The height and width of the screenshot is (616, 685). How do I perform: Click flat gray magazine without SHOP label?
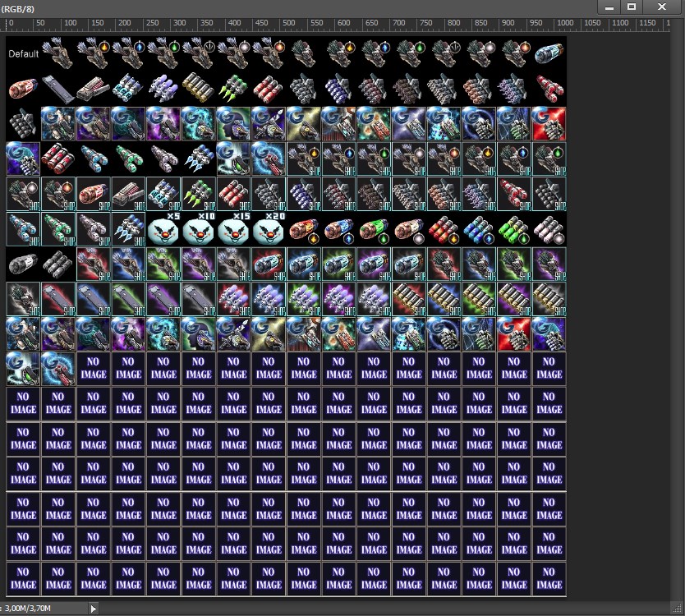[58, 90]
